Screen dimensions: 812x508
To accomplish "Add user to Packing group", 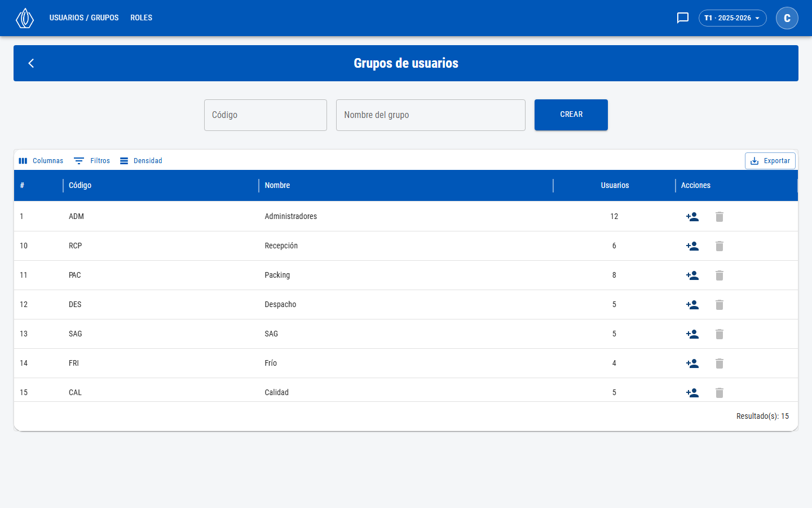I will (692, 275).
